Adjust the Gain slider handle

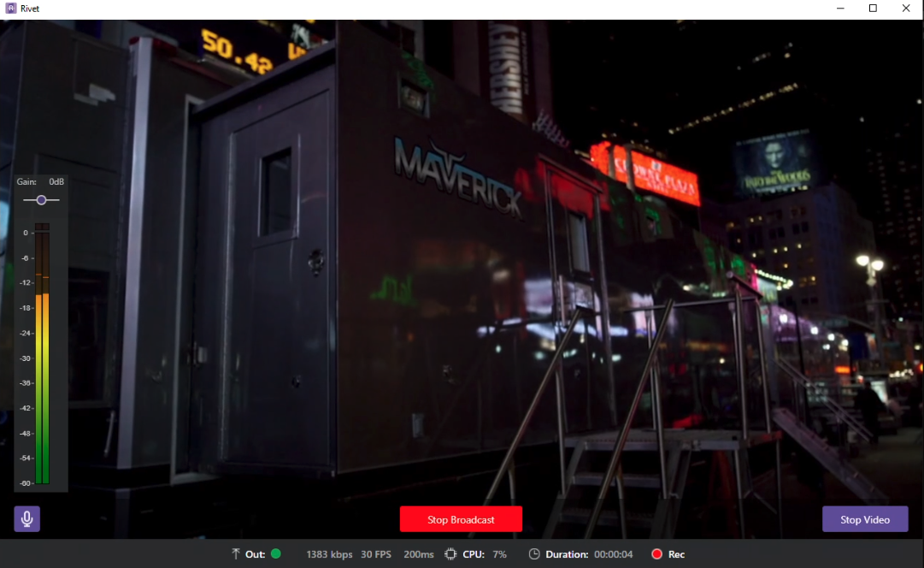click(x=41, y=200)
